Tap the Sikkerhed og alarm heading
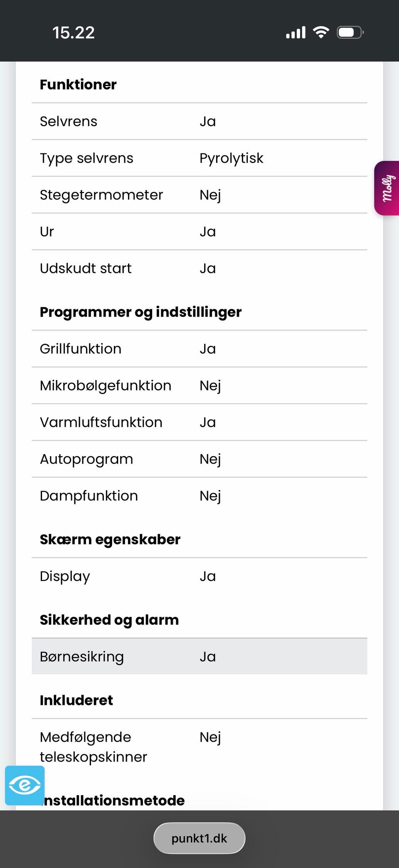Viewport: 399px width, 868px height. pos(109,620)
